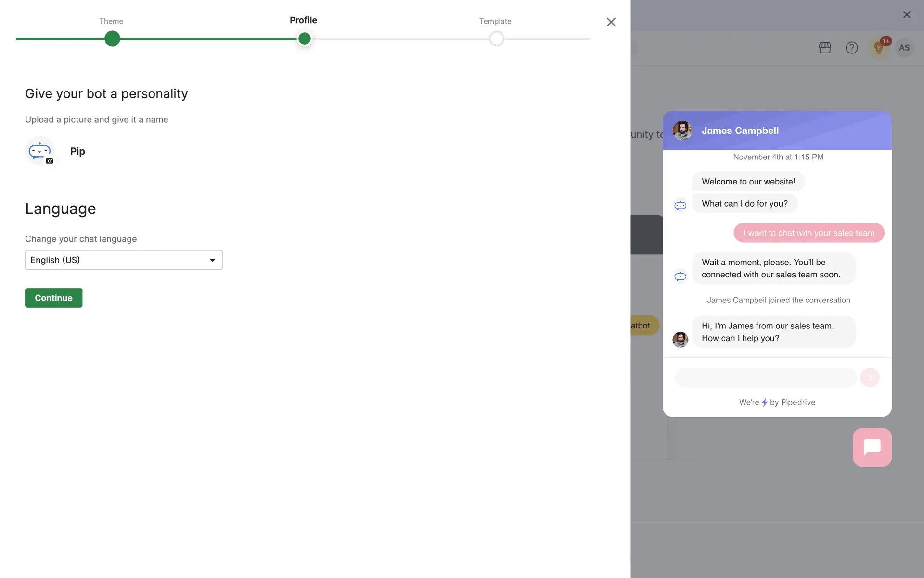924x578 pixels.
Task: Click the Template progress circle marker
Action: click(496, 39)
